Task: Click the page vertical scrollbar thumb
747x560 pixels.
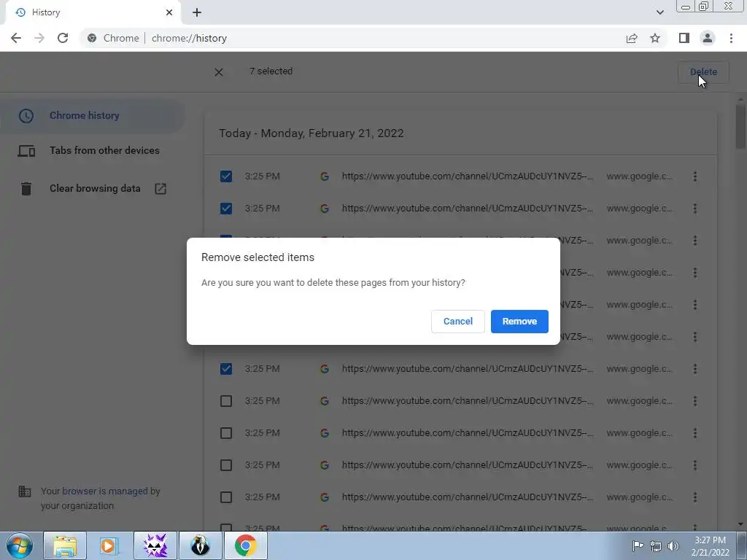Action: tap(740, 126)
